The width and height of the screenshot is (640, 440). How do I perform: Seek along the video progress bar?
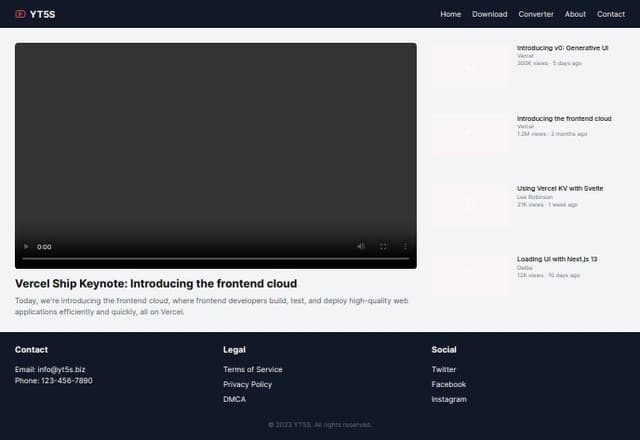click(x=216, y=258)
